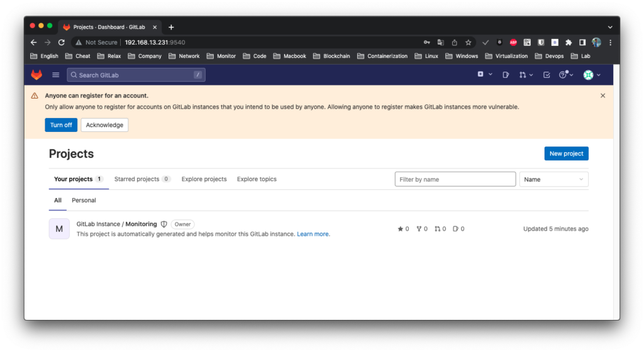
Task: Click the shield visibility icon next to Monitoring
Action: coord(164,224)
